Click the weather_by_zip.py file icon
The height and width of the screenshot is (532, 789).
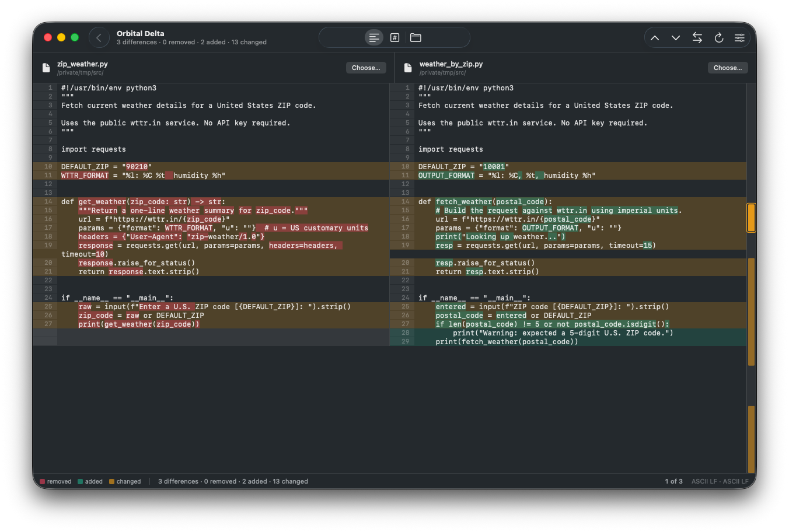click(408, 68)
